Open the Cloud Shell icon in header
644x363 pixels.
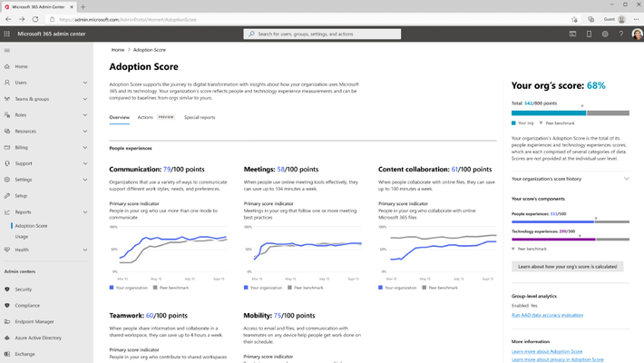[572, 34]
